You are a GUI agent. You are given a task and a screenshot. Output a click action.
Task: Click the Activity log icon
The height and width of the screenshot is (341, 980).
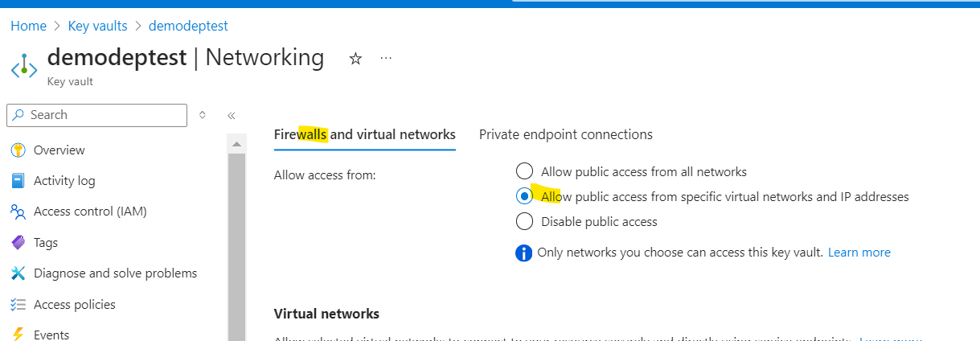tap(18, 181)
